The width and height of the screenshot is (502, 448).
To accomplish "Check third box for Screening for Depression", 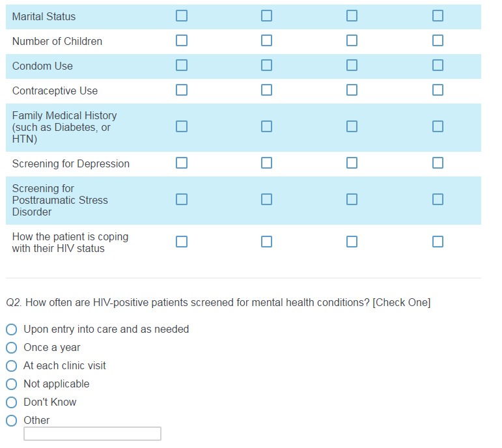I will click(352, 163).
